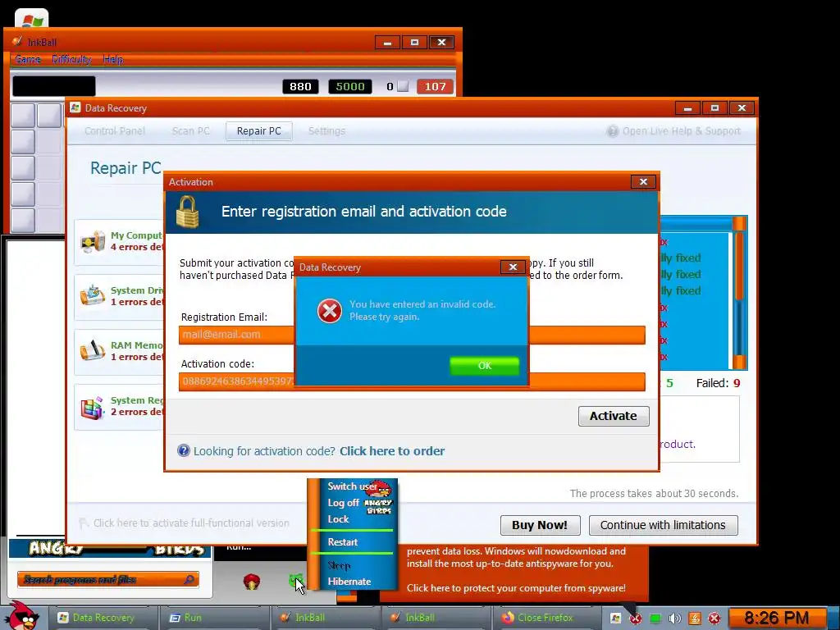This screenshot has width=840, height=630.
Task: Focus the Activation code field
Action: (412, 381)
